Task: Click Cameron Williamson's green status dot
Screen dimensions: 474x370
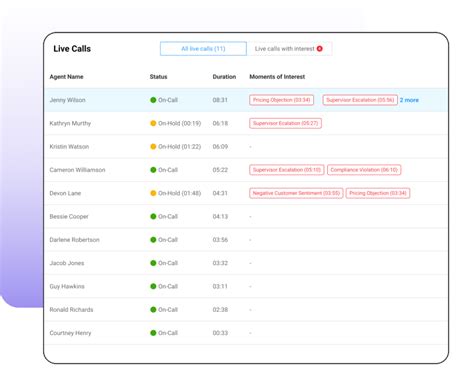Action: click(x=153, y=170)
